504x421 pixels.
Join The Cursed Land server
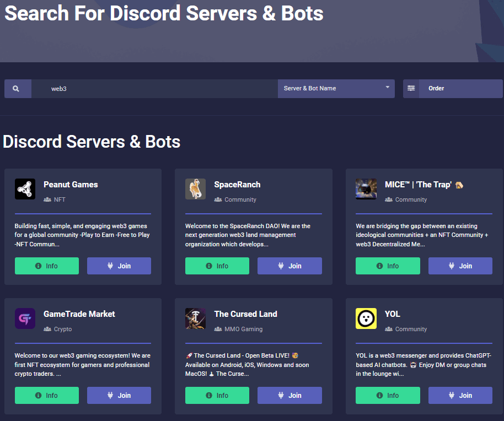pyautogui.click(x=289, y=395)
